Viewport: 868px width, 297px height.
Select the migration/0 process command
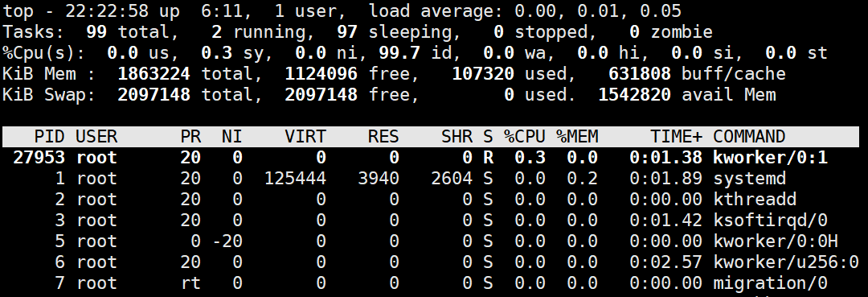pos(770,283)
